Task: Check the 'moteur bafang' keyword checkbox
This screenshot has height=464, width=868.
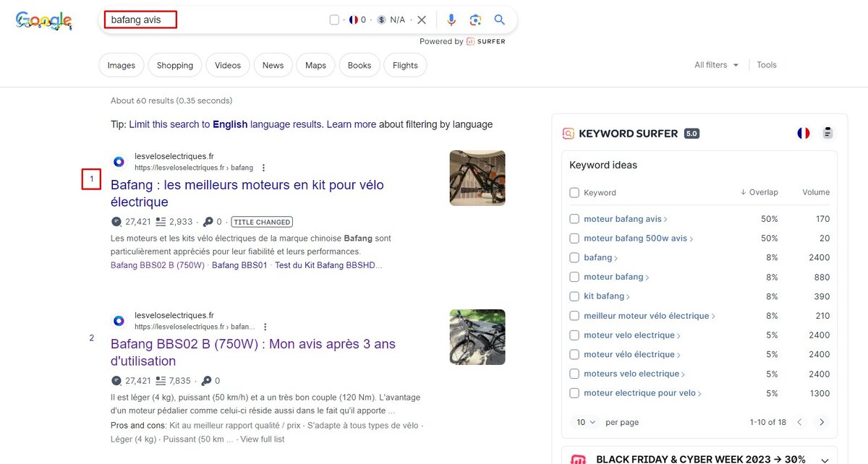Action: pos(574,277)
